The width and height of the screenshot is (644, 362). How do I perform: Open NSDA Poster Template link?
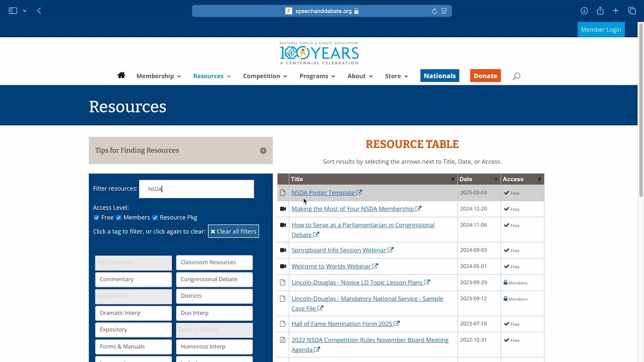(x=327, y=193)
